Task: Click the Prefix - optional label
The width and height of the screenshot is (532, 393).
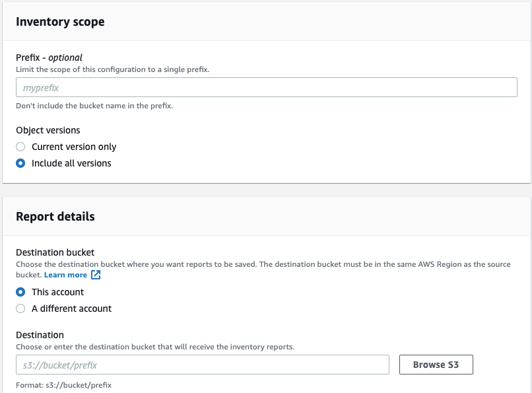Action: (49, 57)
